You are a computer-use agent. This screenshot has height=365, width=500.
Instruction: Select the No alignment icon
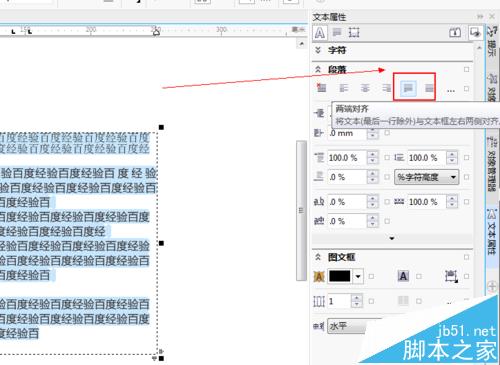[x=321, y=88]
